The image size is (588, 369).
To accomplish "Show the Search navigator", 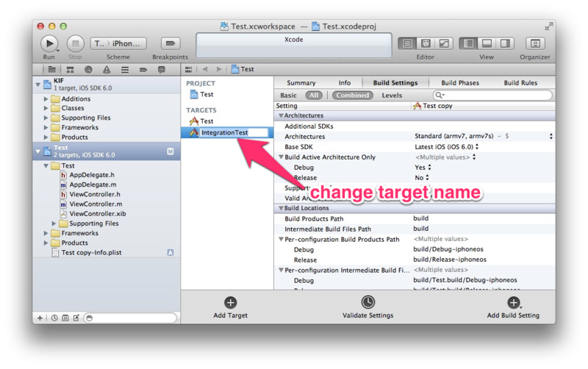I will [x=88, y=69].
